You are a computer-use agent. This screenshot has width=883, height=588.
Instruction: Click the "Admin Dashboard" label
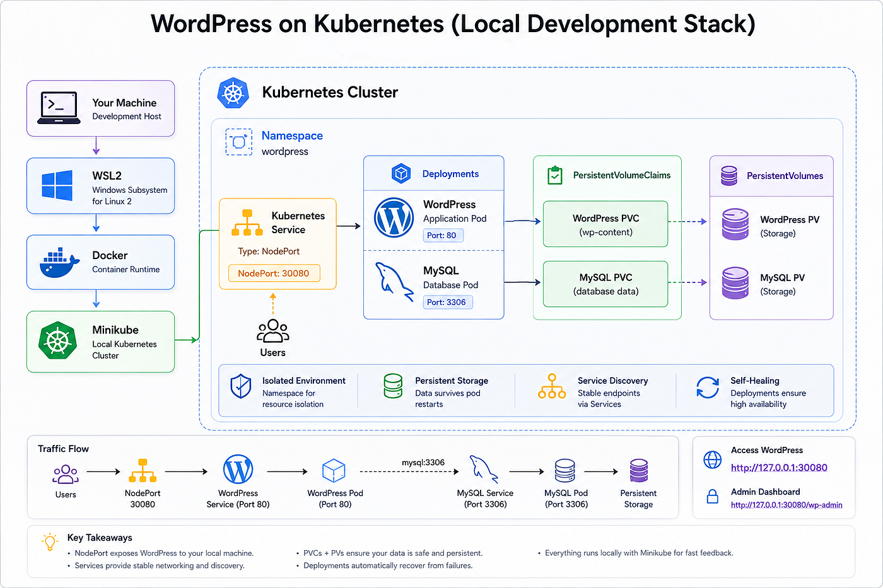coord(766,492)
